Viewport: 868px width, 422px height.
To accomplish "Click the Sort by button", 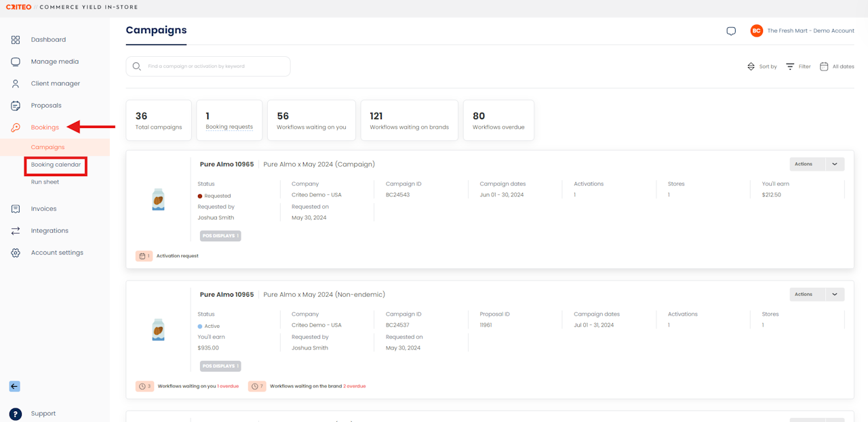I will coord(762,66).
